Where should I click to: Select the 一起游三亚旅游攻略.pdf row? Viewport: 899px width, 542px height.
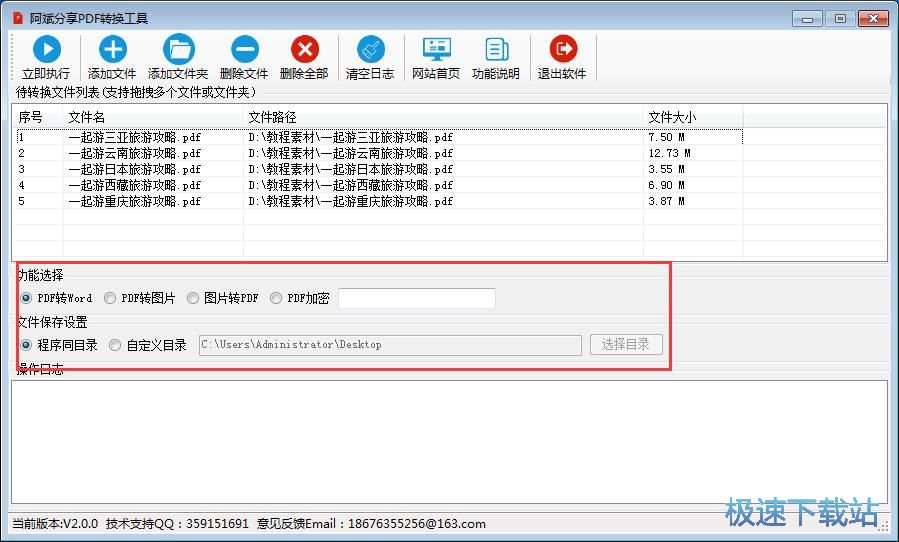point(135,137)
